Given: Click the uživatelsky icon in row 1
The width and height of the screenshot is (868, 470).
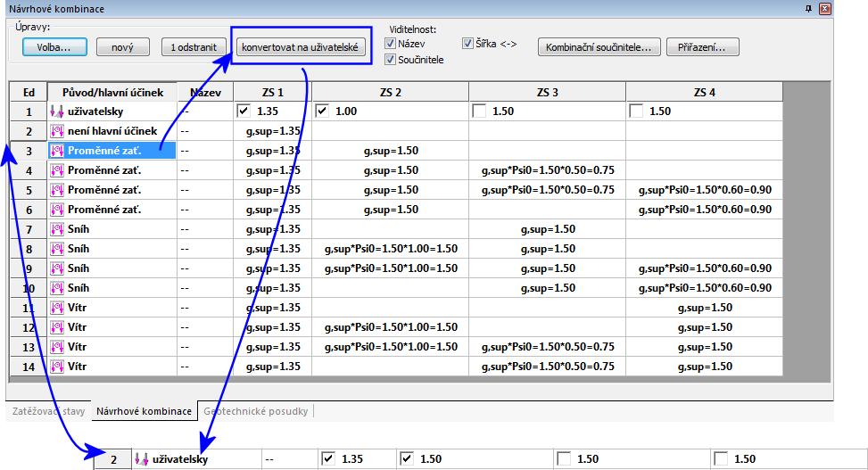Looking at the screenshot, I should (57, 111).
